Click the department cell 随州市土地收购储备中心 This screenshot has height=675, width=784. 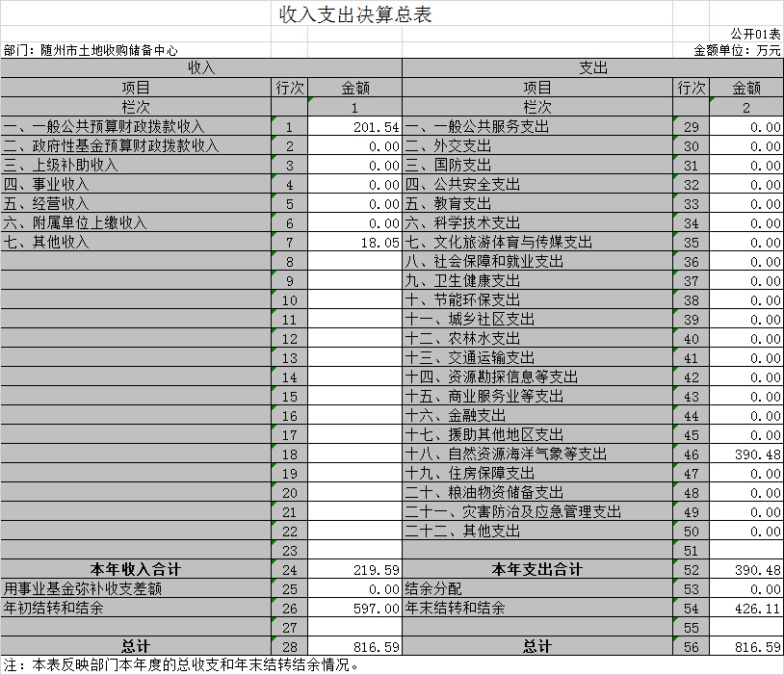109,50
